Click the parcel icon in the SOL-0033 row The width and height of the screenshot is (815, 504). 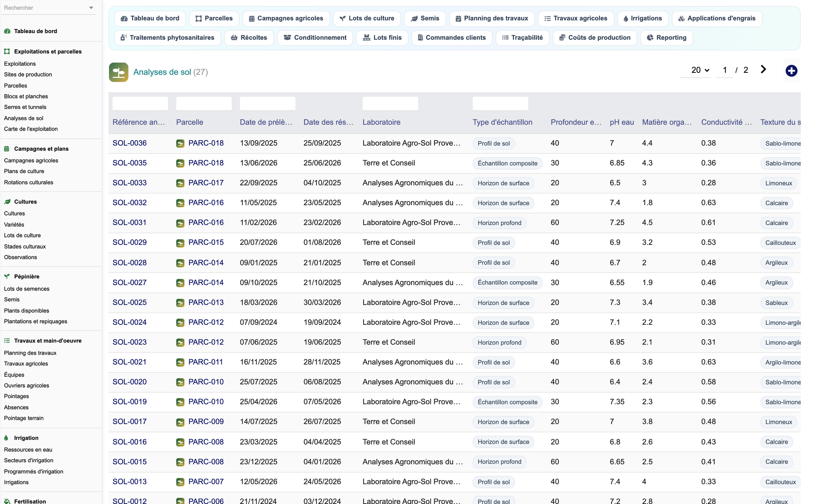(x=180, y=183)
